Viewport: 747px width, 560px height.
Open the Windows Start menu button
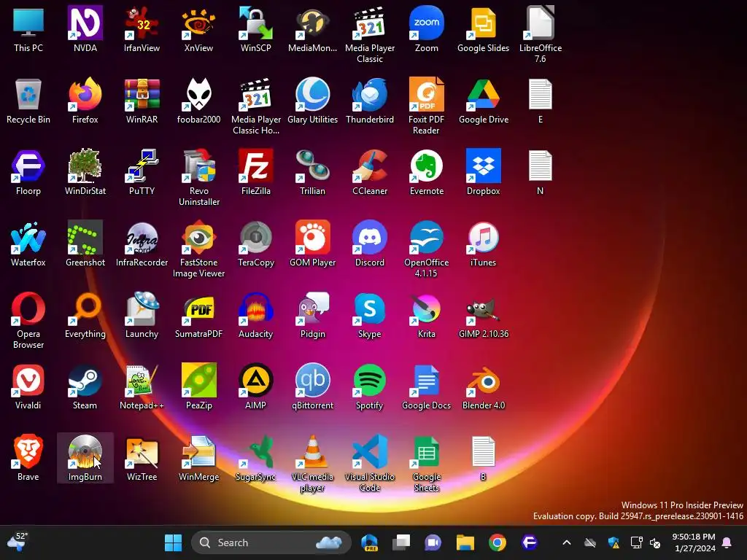click(173, 542)
